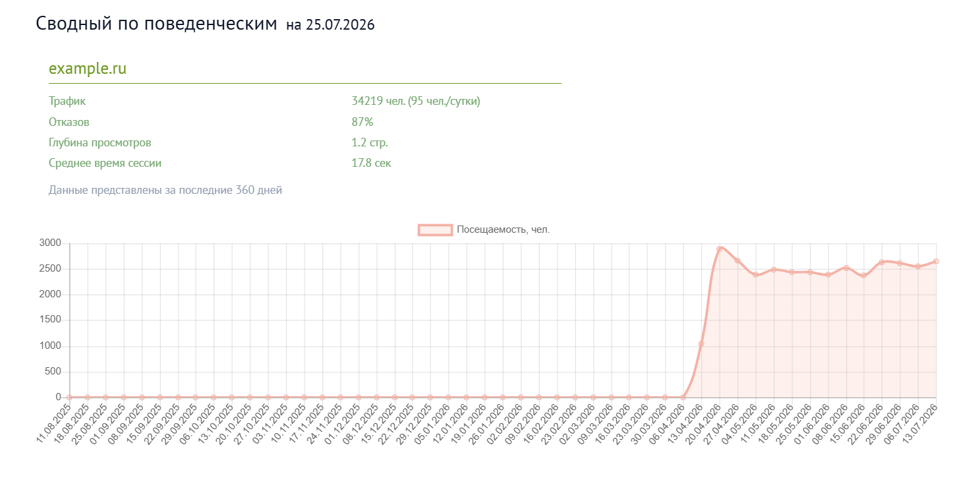Click the peak chart point at 20.04.2026

click(x=719, y=249)
